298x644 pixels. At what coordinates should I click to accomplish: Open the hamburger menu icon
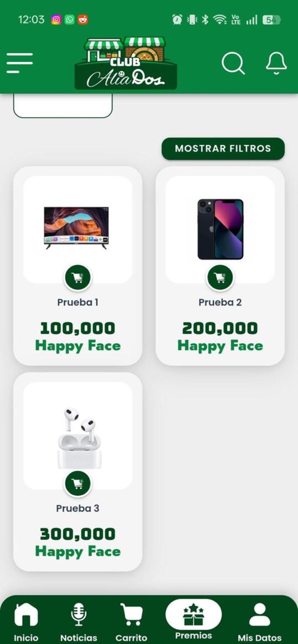click(x=19, y=63)
